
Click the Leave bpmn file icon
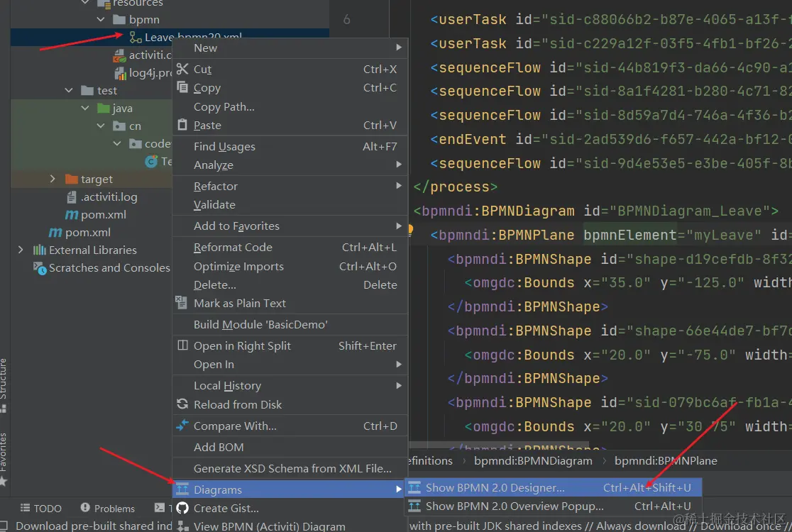coord(135,37)
